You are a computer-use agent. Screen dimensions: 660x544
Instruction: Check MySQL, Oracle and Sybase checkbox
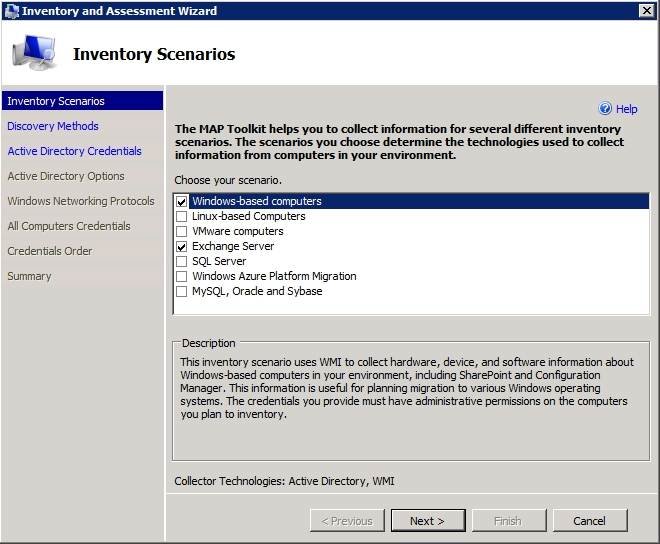181,291
